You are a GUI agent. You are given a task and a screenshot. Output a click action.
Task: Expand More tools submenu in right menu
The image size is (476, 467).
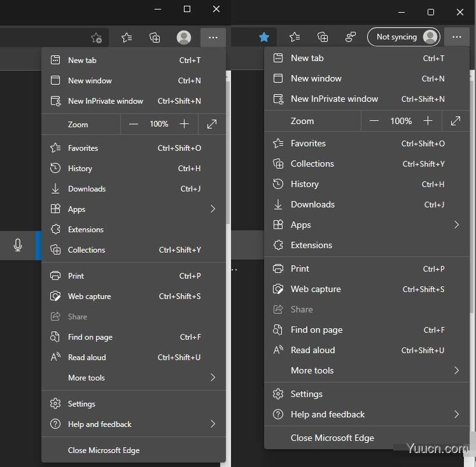click(367, 370)
